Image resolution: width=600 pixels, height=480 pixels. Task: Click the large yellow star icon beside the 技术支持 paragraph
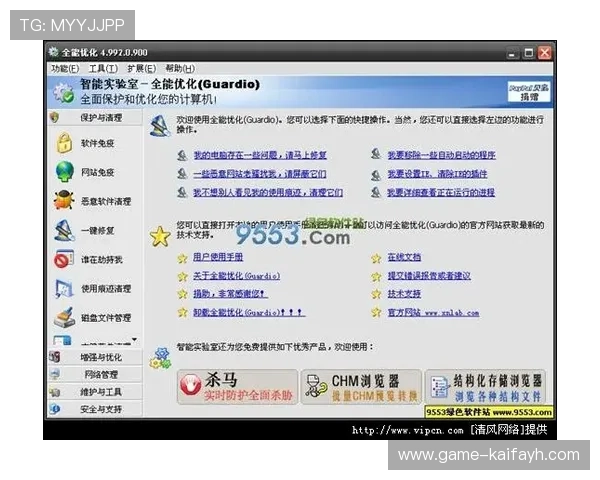click(160, 236)
